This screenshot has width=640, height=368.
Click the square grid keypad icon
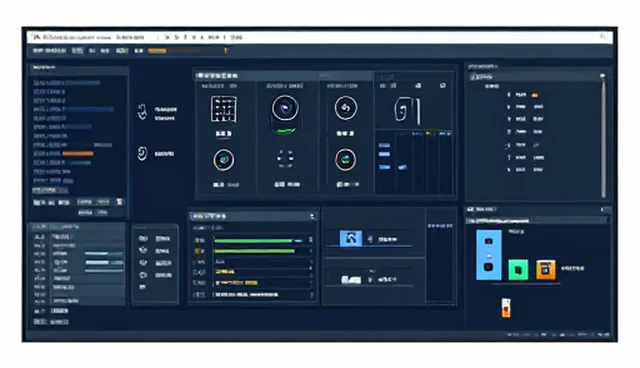[223, 109]
